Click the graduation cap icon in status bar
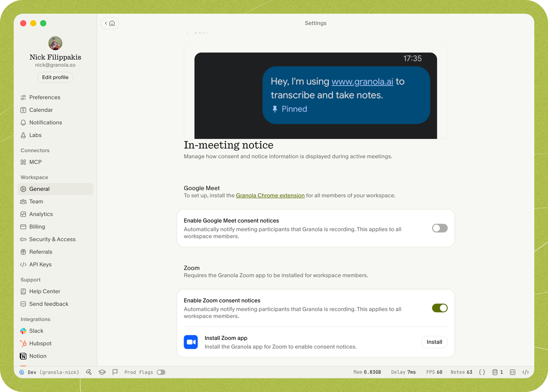Image resolution: width=548 pixels, height=392 pixels. 102,372
